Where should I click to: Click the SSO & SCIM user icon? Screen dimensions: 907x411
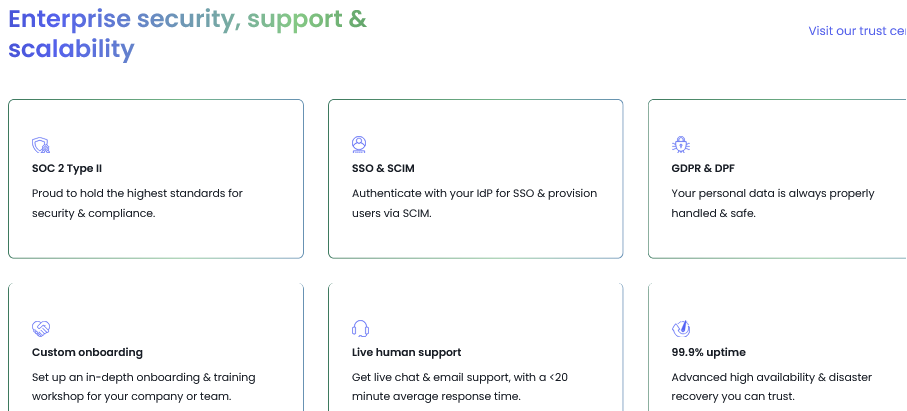(x=359, y=144)
